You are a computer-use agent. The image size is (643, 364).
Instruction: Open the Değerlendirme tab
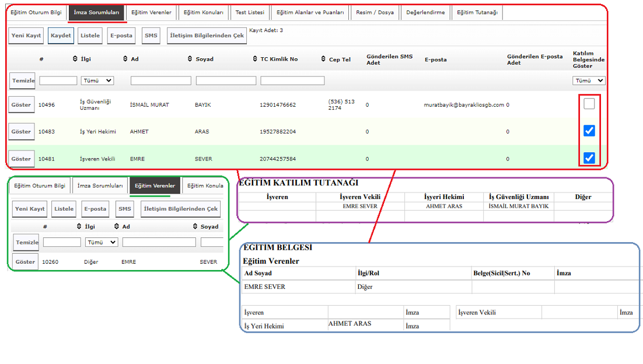[425, 12]
